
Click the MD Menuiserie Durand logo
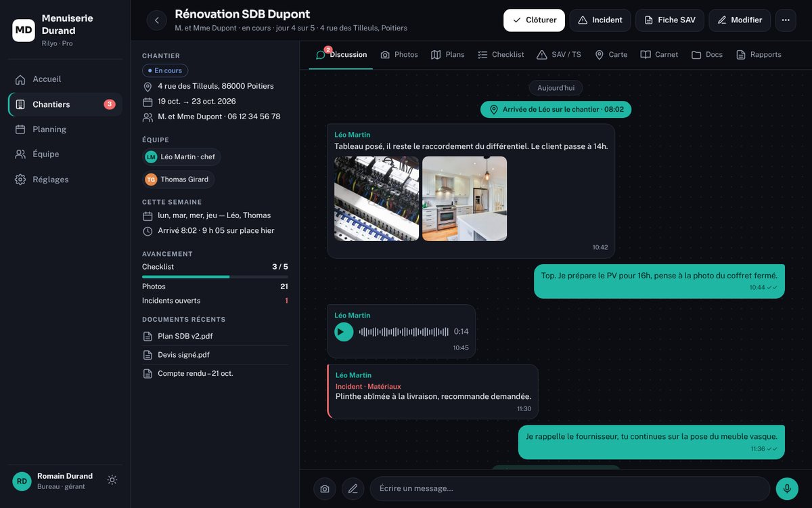click(x=24, y=30)
